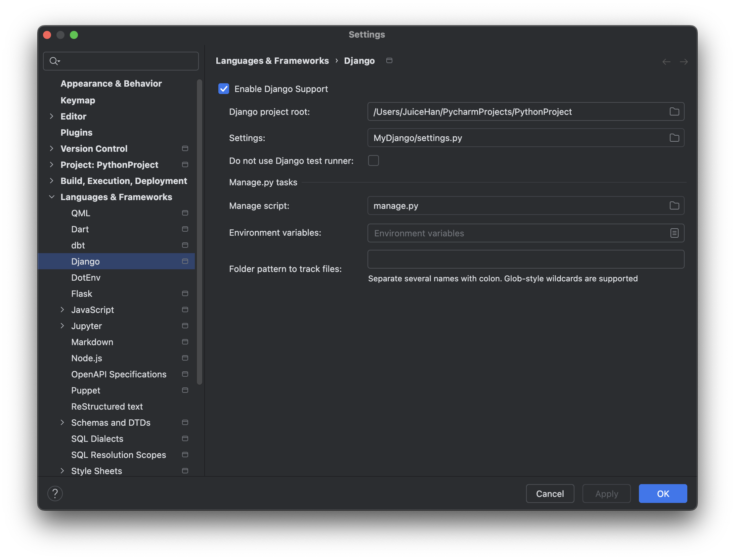Click project-level icon next to Django heading

(x=389, y=60)
